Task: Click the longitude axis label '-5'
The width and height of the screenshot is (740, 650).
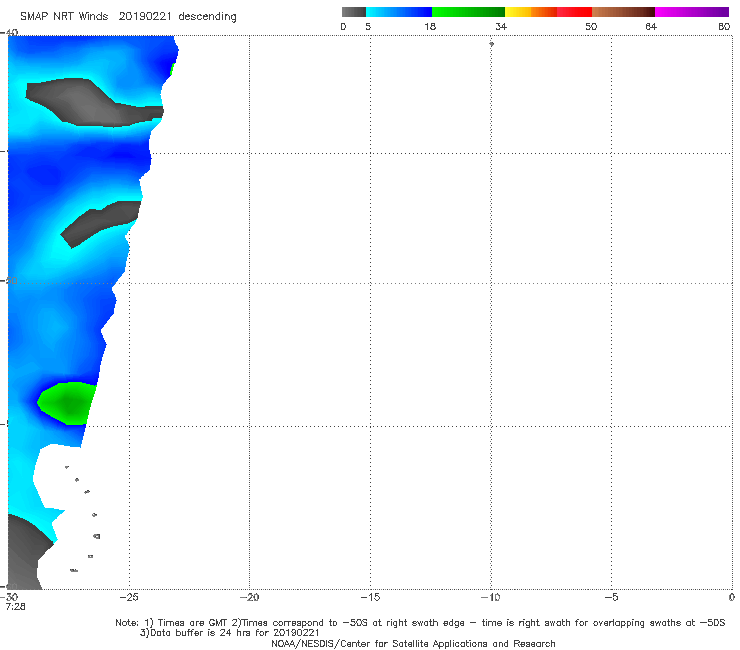Action: click(x=611, y=597)
